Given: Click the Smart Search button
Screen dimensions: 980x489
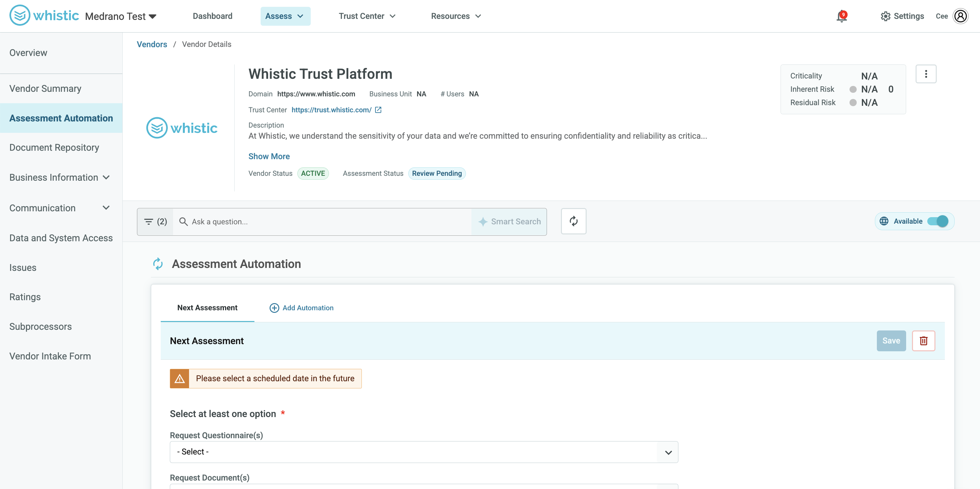Looking at the screenshot, I should point(509,221).
